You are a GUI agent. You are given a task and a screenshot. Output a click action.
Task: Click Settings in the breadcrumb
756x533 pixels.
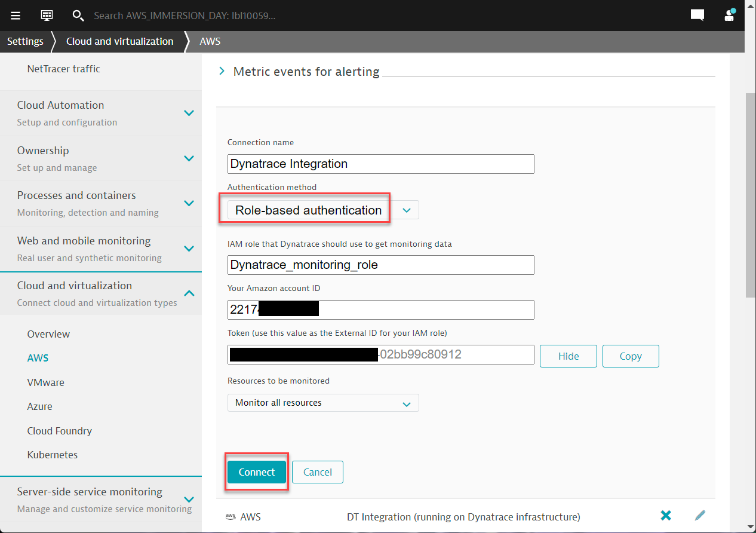coord(25,41)
